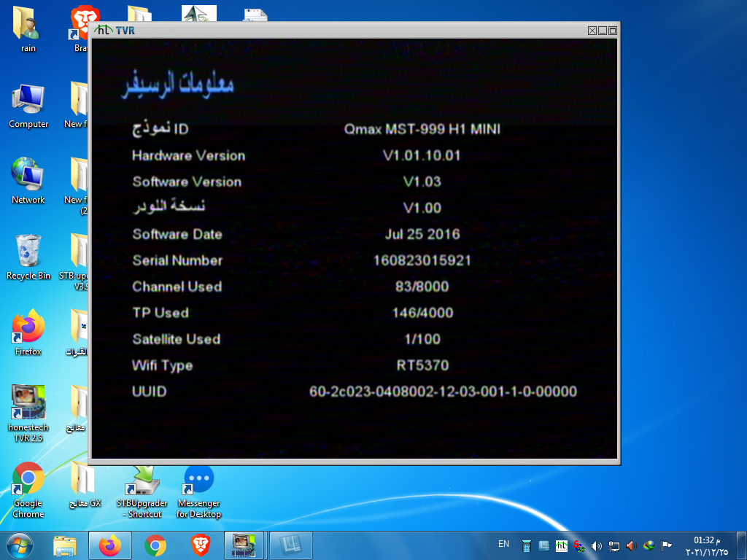Click the Satellite Used label
This screenshot has height=560, width=747.
[x=177, y=338]
